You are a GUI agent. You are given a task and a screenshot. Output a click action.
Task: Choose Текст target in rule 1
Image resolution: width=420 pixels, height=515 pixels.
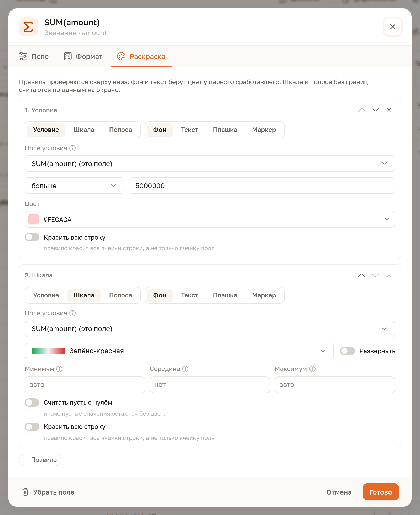click(x=190, y=130)
